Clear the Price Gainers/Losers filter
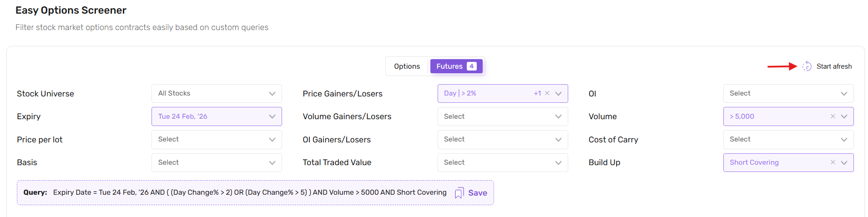This screenshot has height=217, width=868. [x=547, y=93]
